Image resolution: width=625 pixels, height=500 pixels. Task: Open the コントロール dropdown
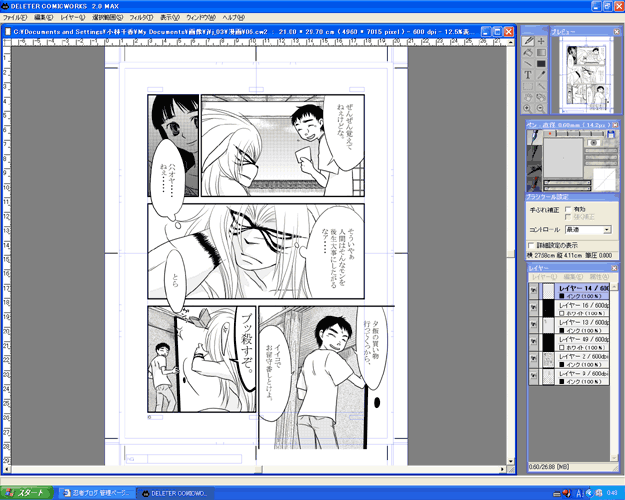588,230
